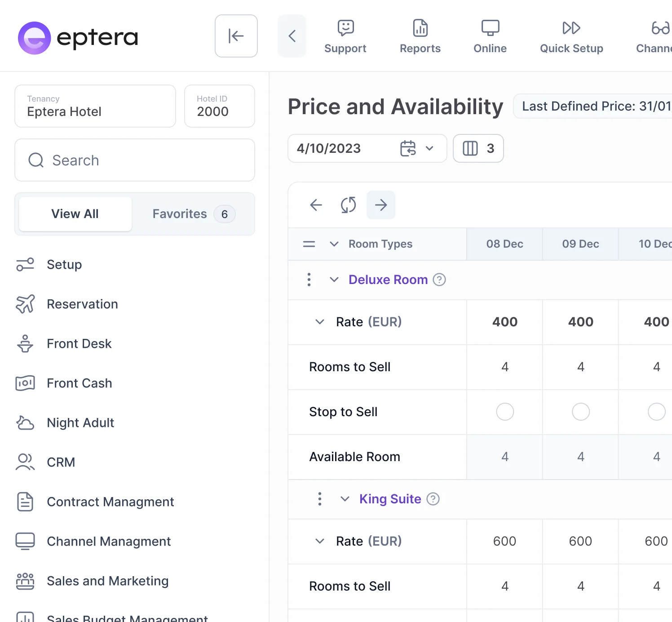
Task: Click the Tenancy Eptera Hotel field
Action: click(x=95, y=106)
